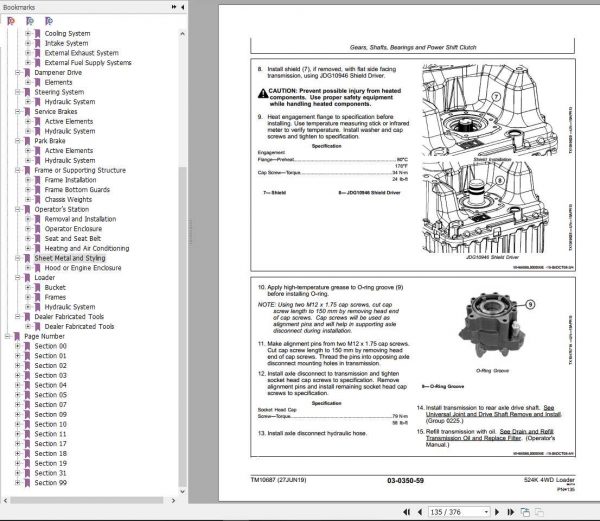Select the Elements bookmark
Viewport: 600px width, 521px height.
[x=58, y=82]
